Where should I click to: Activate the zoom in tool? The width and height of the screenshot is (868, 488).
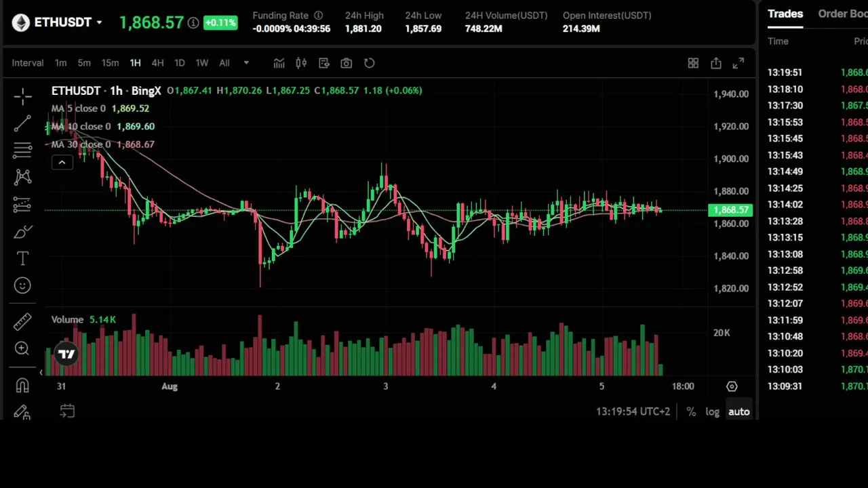[22, 348]
